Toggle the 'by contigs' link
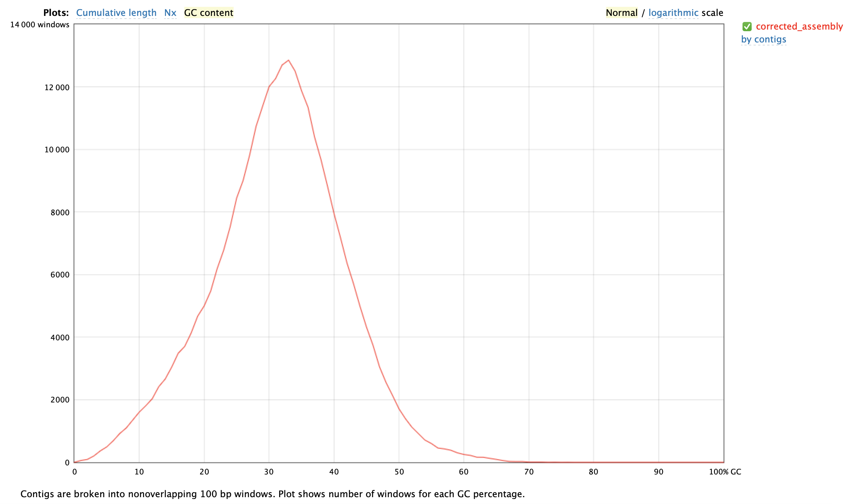This screenshot has height=504, width=851. pos(763,39)
